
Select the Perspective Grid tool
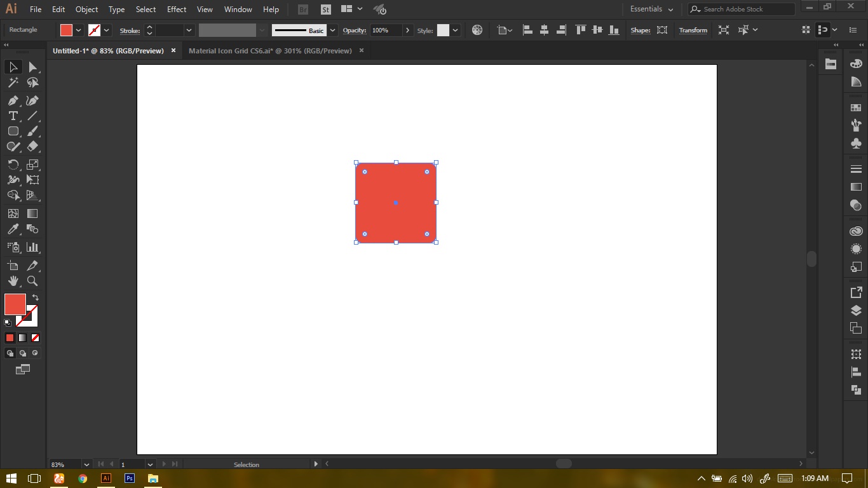(x=32, y=195)
